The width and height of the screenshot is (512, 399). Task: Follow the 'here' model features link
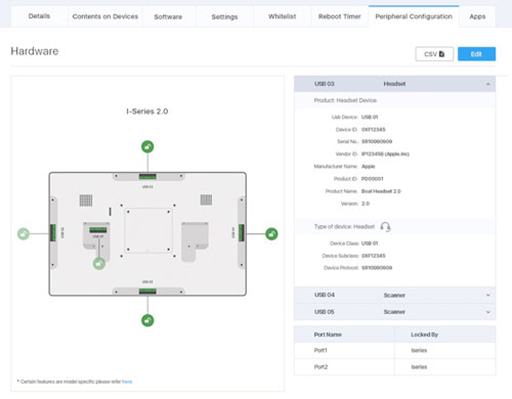127,382
